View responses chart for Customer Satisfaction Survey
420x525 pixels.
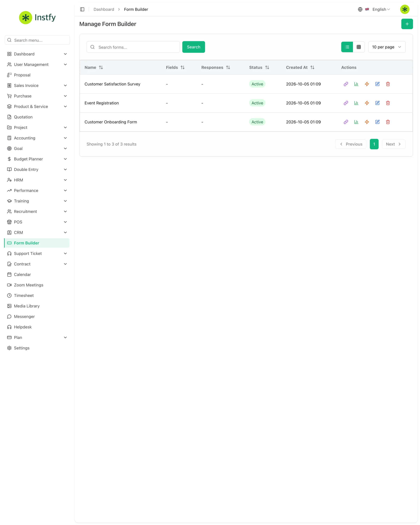356,84
